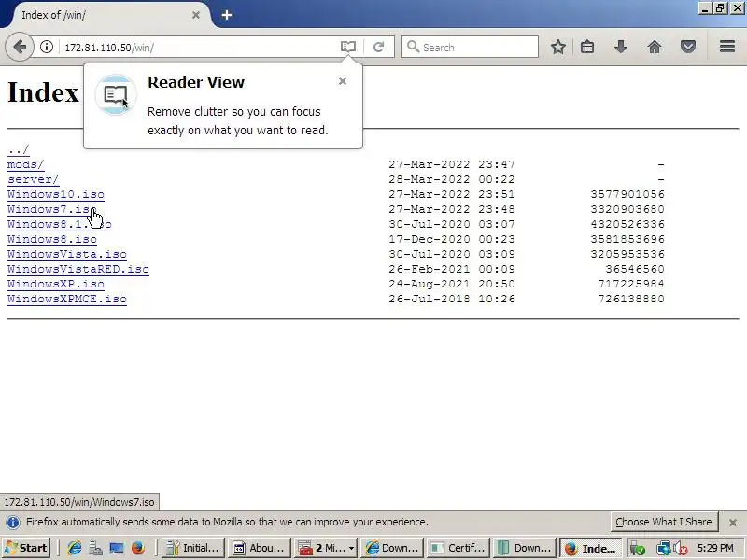The image size is (747, 560).
Task: Bookmark this page with the star icon
Action: click(x=557, y=47)
